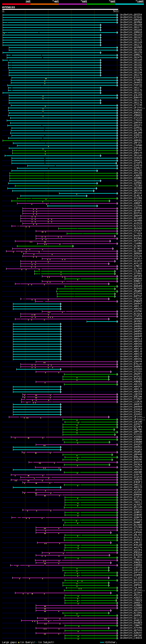The width and height of the screenshot is (146, 644).
Task: Click the 'Large gaps' legend text
Action: click(10, 642)
